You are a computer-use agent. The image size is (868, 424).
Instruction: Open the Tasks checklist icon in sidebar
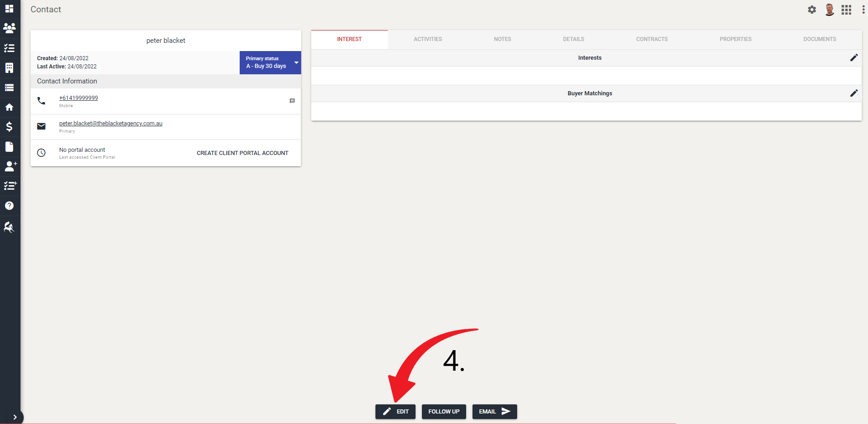(9, 48)
